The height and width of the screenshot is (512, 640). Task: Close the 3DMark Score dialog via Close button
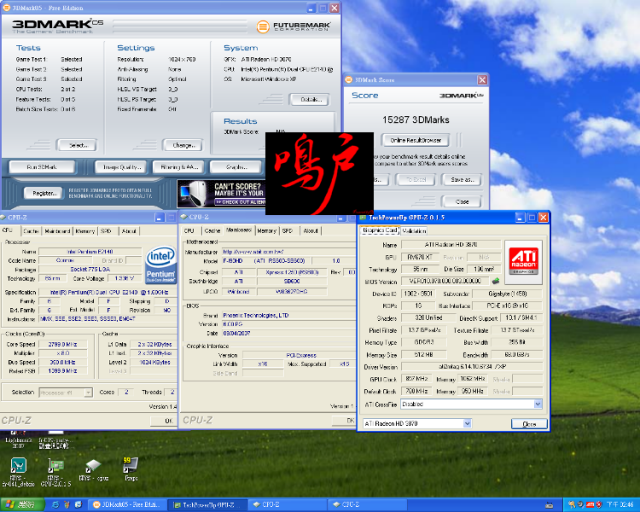[x=462, y=202]
